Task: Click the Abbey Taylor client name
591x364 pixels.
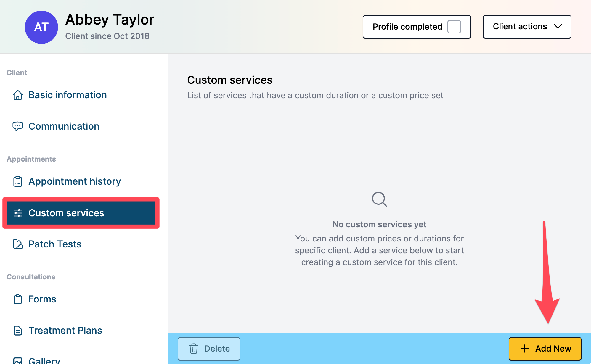Action: pos(110,20)
